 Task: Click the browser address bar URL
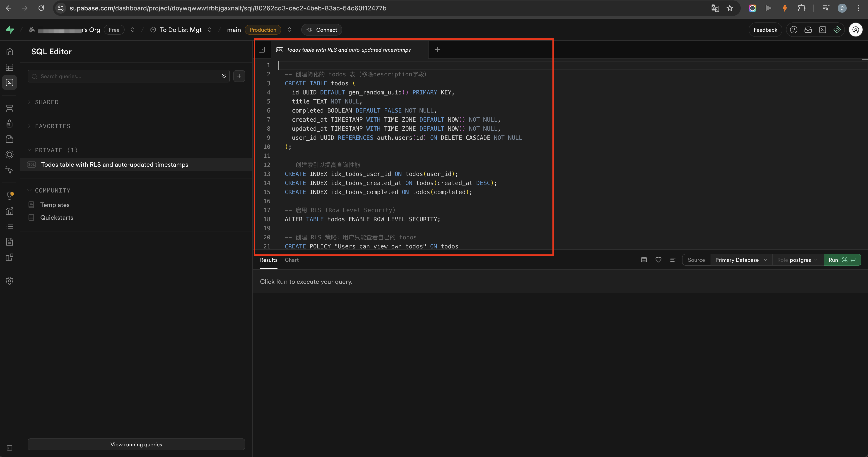228,8
